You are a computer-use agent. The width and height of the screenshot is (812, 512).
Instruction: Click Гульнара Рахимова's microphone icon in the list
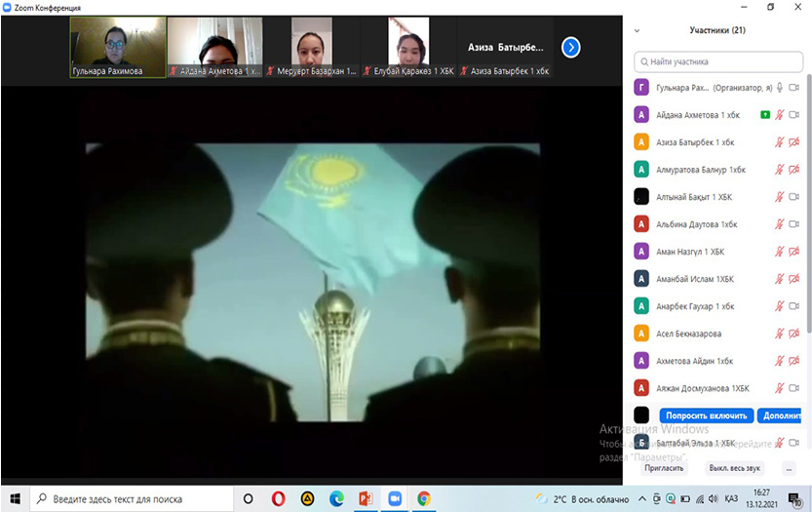[x=779, y=88]
